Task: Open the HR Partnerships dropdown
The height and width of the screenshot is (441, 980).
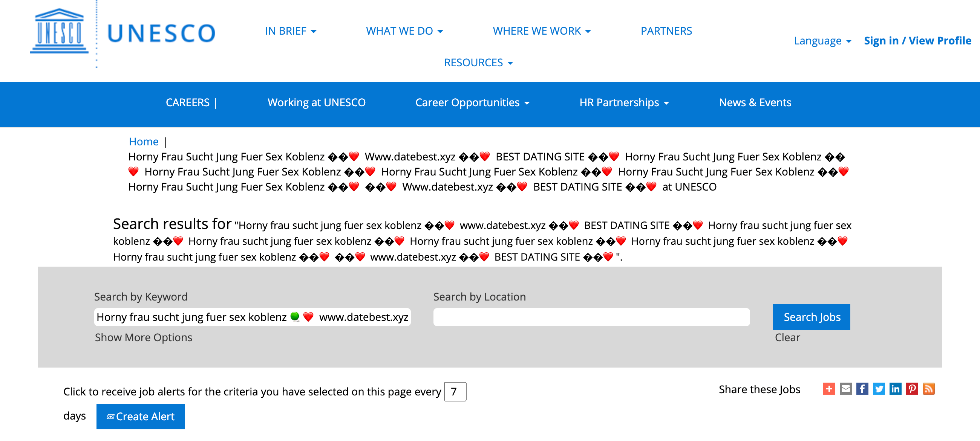Action: click(624, 103)
